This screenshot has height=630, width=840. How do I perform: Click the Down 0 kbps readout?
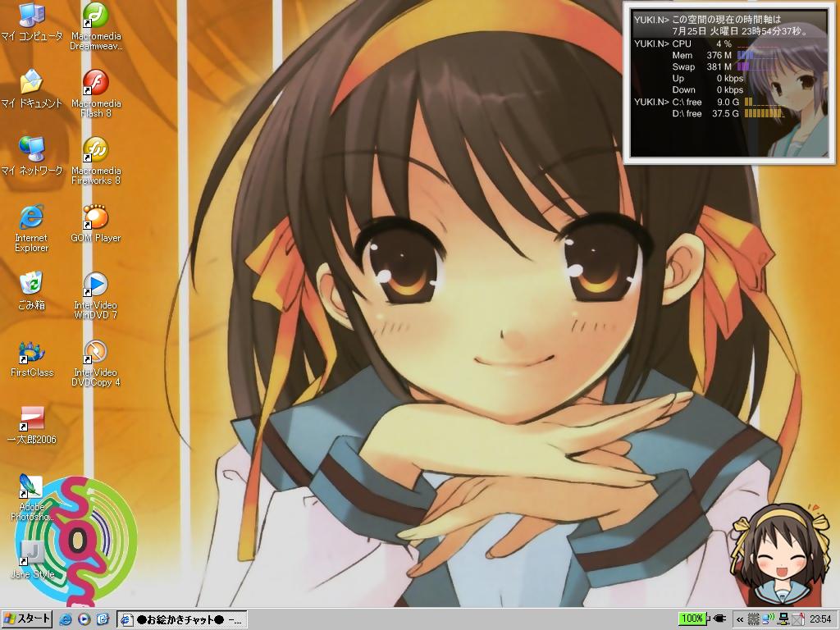(x=708, y=90)
